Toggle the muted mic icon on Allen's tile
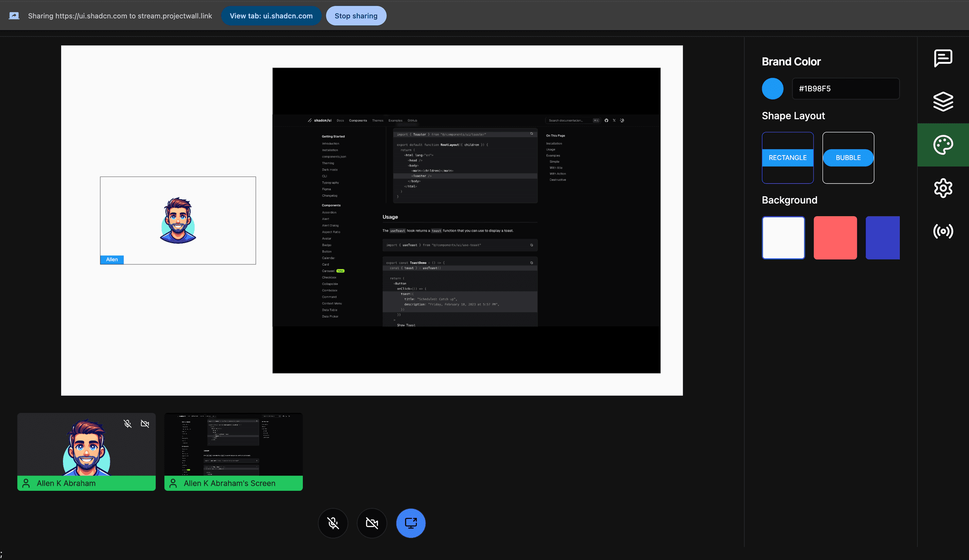Screen dimensions: 969x560 (x=127, y=423)
